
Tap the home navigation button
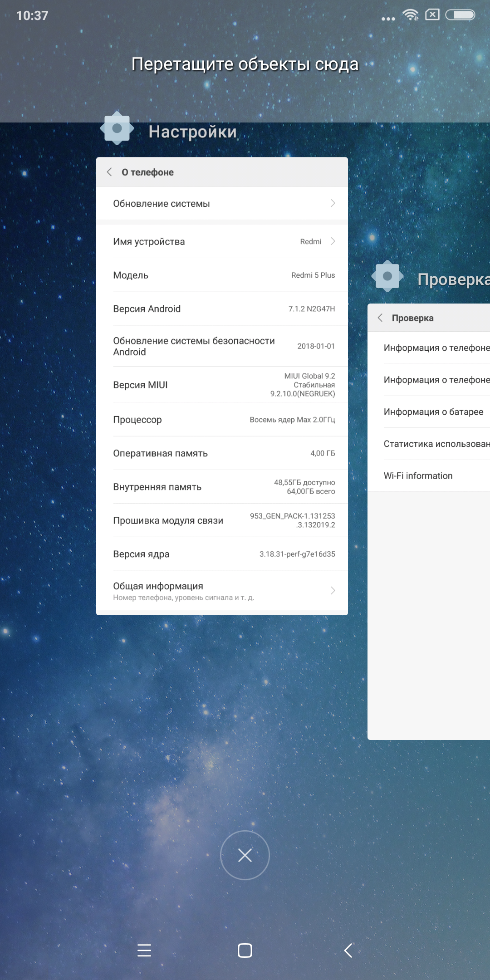[245, 950]
